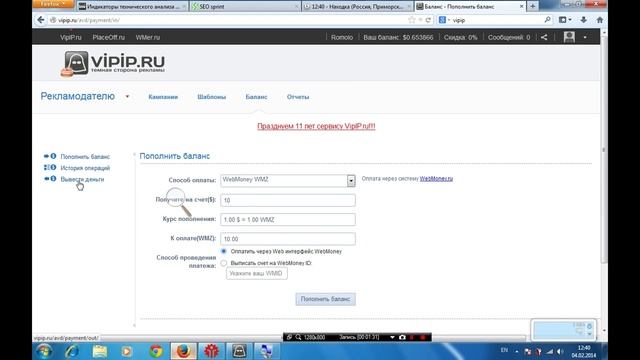Switch to Firefox on the taskbar
Image resolution: width=640 pixels, height=360 pixels.
click(183, 351)
